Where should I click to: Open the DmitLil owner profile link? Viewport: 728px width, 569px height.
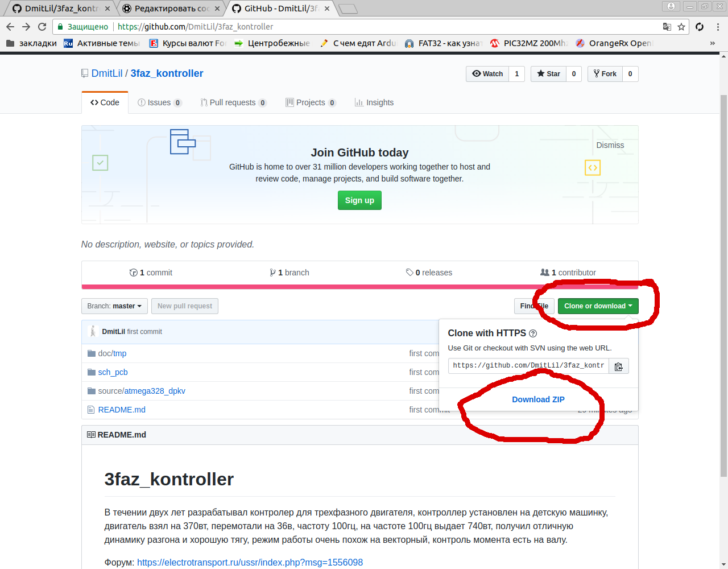(x=107, y=73)
